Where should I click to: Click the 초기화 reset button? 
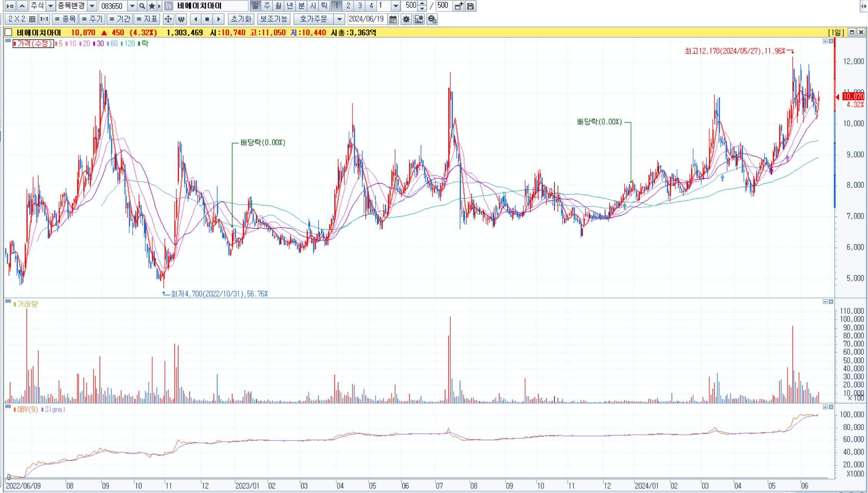241,19
